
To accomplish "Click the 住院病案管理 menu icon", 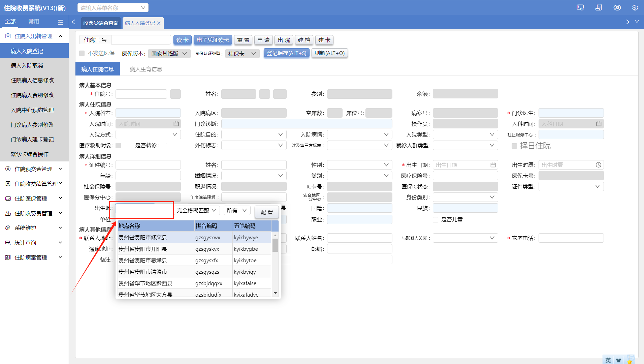I will tap(8, 257).
